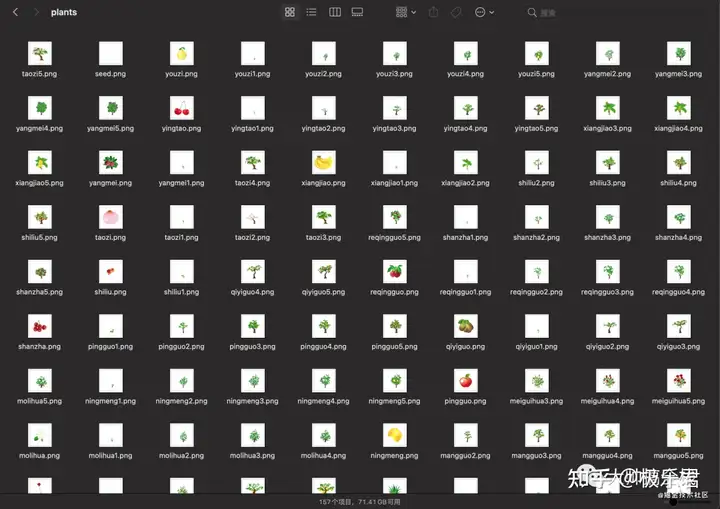Select molihua.png jasmine icon
The height and width of the screenshot is (509, 720).
(39, 435)
